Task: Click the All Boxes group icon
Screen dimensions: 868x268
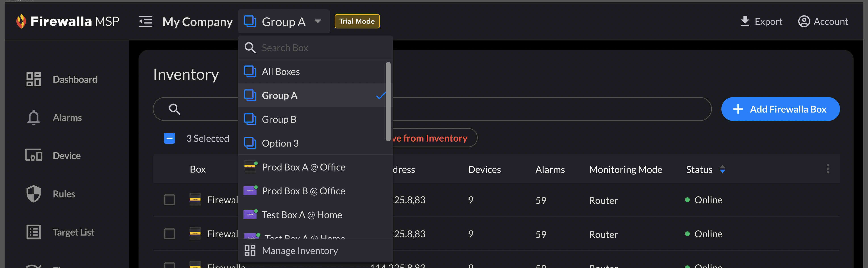Action: (250, 72)
